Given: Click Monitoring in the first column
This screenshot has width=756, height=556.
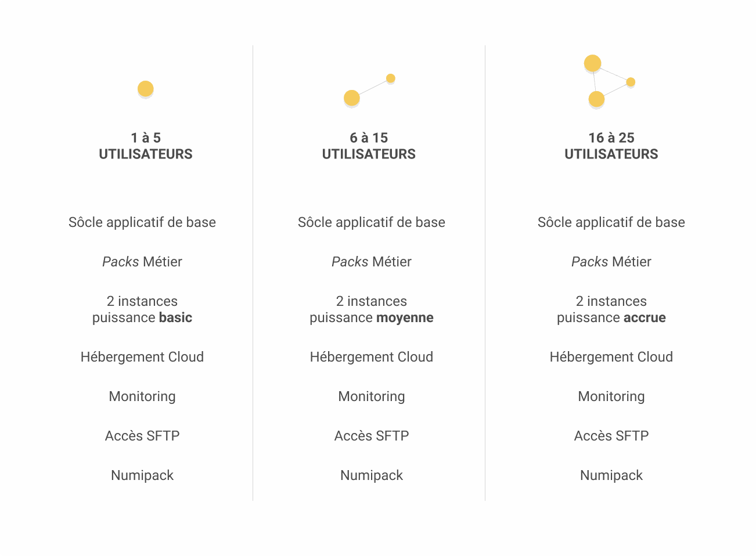Looking at the screenshot, I should coord(142,396).
